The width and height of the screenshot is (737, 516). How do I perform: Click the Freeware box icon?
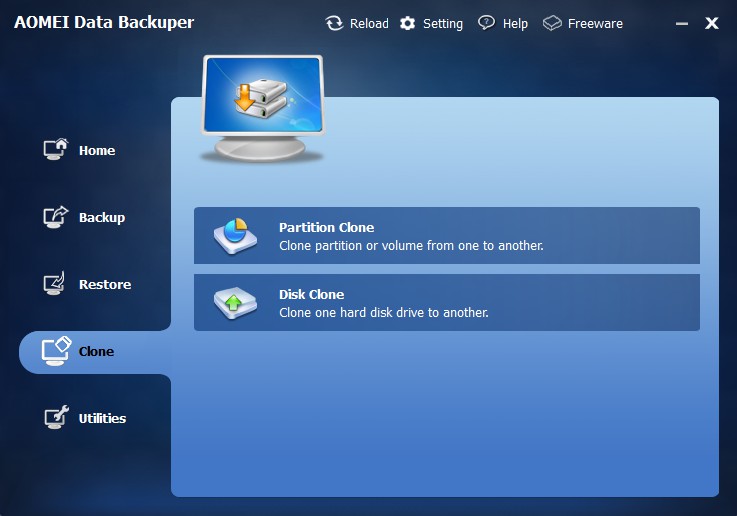(552, 23)
